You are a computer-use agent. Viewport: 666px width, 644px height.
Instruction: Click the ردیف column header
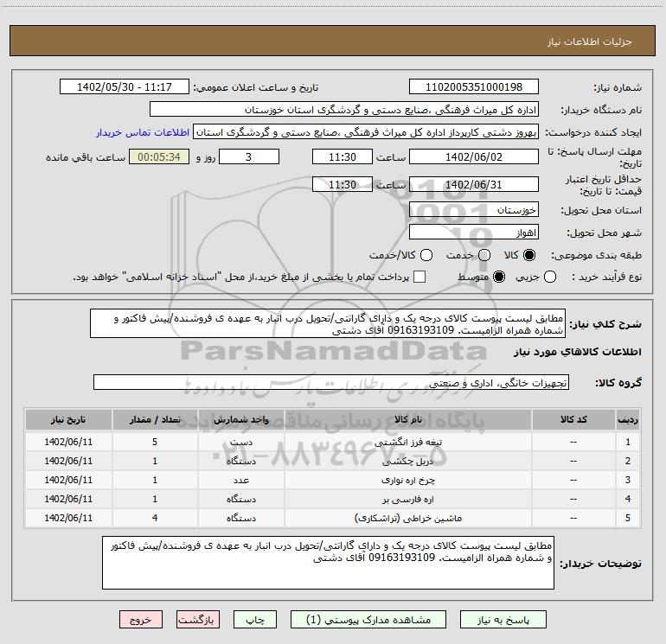coord(628,419)
